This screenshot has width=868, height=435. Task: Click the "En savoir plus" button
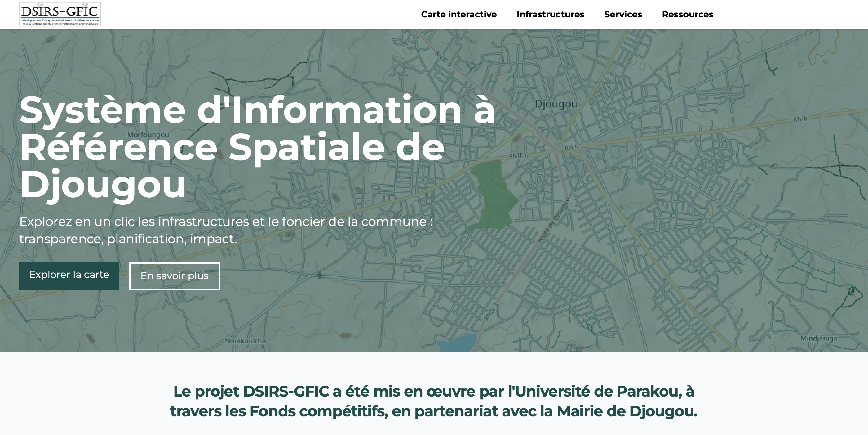coord(174,276)
